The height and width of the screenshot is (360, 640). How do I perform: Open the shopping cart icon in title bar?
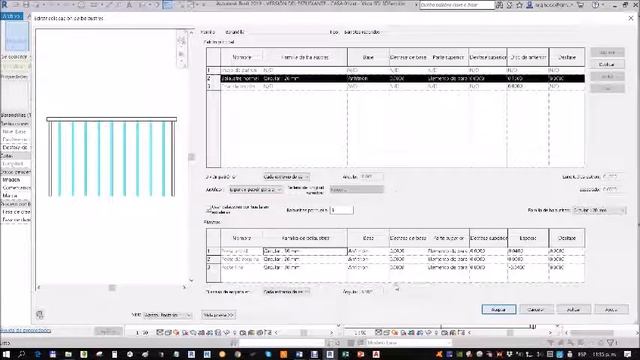click(580, 5)
